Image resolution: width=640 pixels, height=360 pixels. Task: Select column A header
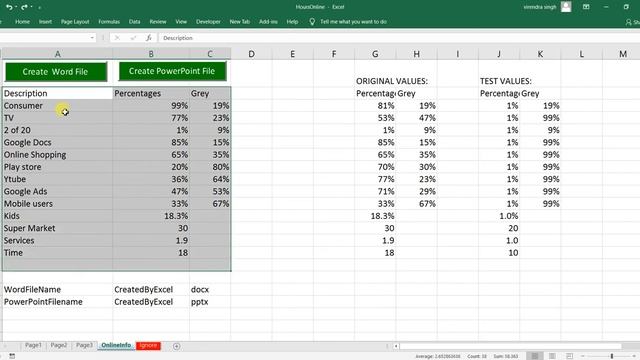pyautogui.click(x=58, y=54)
